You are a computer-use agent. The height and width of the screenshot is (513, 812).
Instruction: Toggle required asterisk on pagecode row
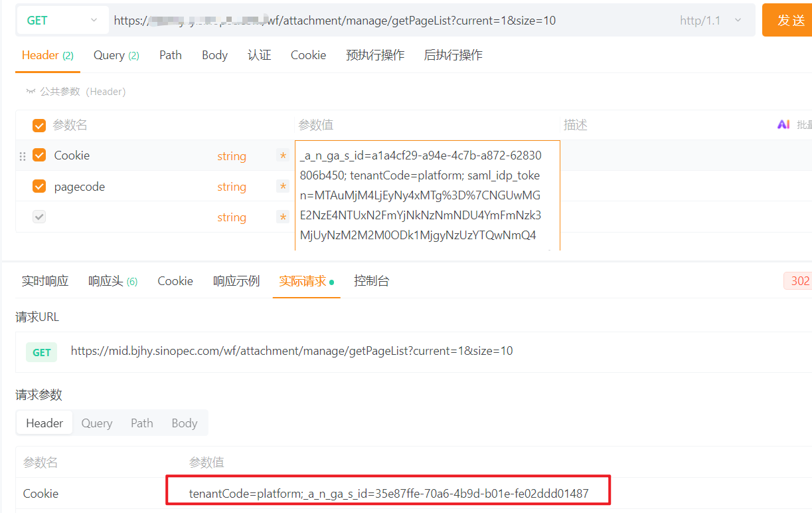[x=283, y=187]
